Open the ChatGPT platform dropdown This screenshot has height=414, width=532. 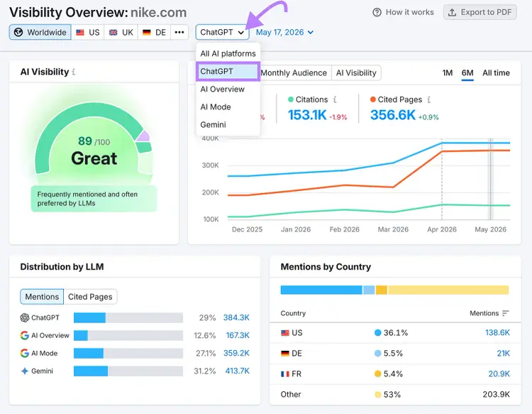pyautogui.click(x=222, y=32)
